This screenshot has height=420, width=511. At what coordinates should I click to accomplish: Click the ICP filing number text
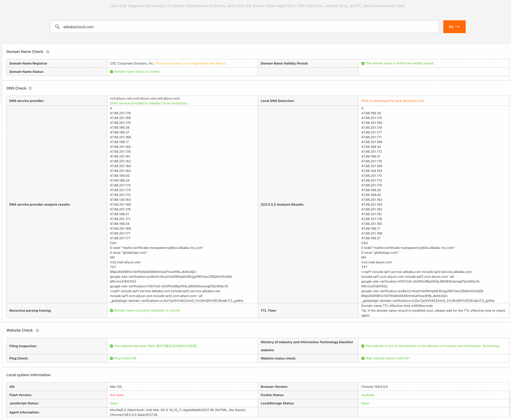(x=176, y=346)
